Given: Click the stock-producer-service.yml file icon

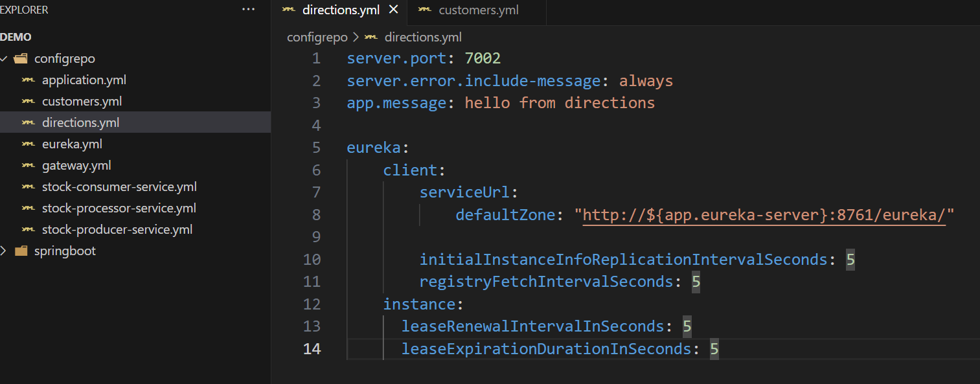Looking at the screenshot, I should pyautogui.click(x=28, y=230).
